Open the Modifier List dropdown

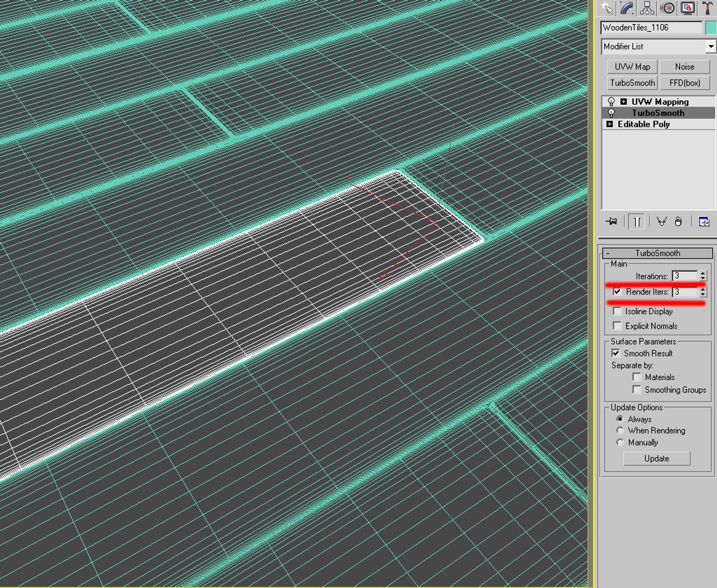[x=710, y=47]
